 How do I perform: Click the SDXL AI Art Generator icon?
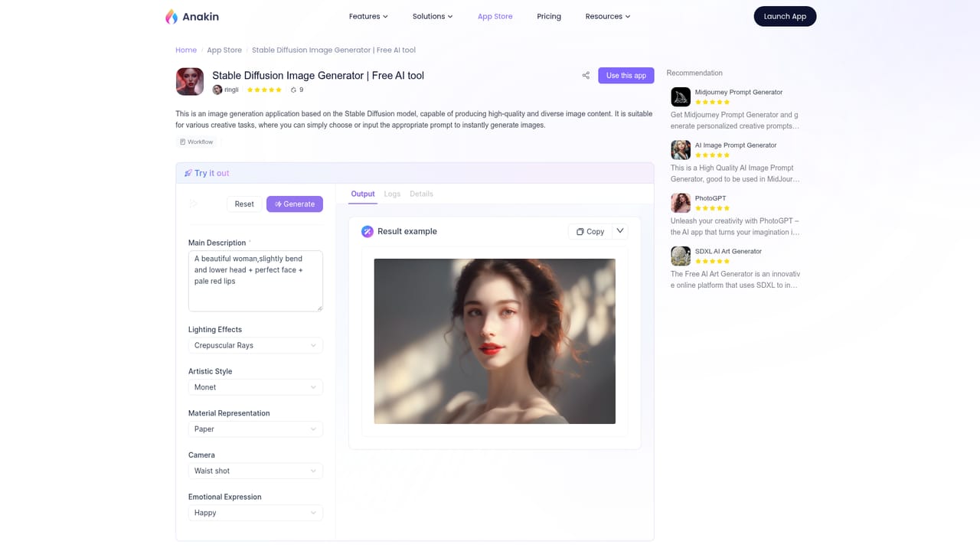coord(681,256)
